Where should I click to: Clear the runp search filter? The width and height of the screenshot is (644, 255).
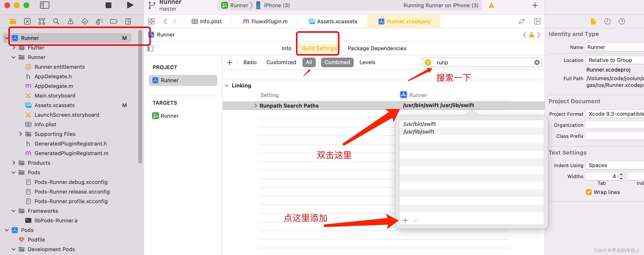[x=537, y=63]
